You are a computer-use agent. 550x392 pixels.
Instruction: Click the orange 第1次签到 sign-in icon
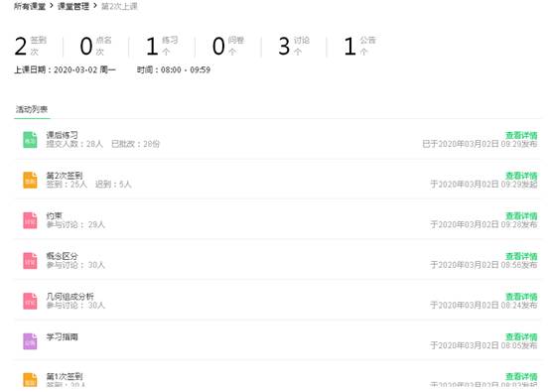tap(30, 380)
